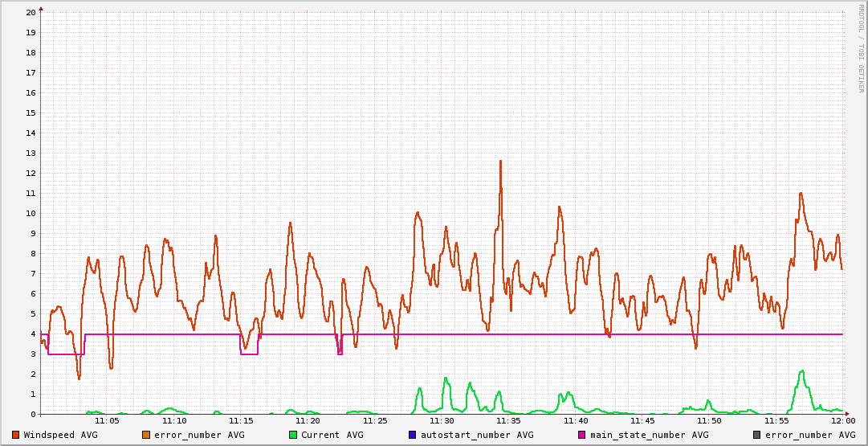
Task: Click the red arrow ending the x-axis
Action: [x=846, y=414]
